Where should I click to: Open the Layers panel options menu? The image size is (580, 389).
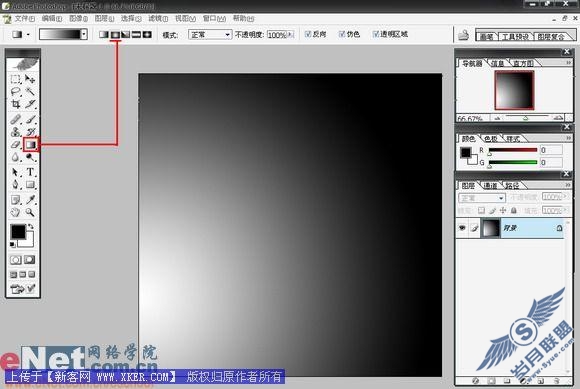point(568,185)
